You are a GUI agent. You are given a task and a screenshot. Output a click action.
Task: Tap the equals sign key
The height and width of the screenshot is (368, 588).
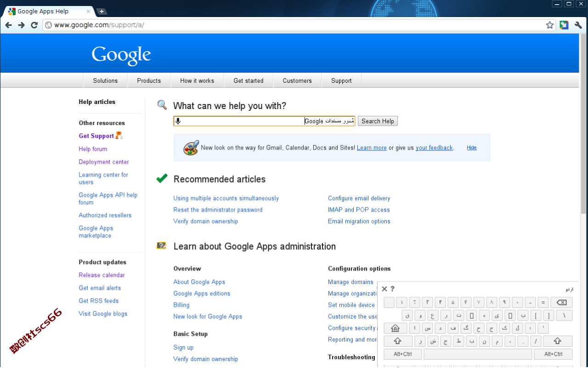coord(543,302)
